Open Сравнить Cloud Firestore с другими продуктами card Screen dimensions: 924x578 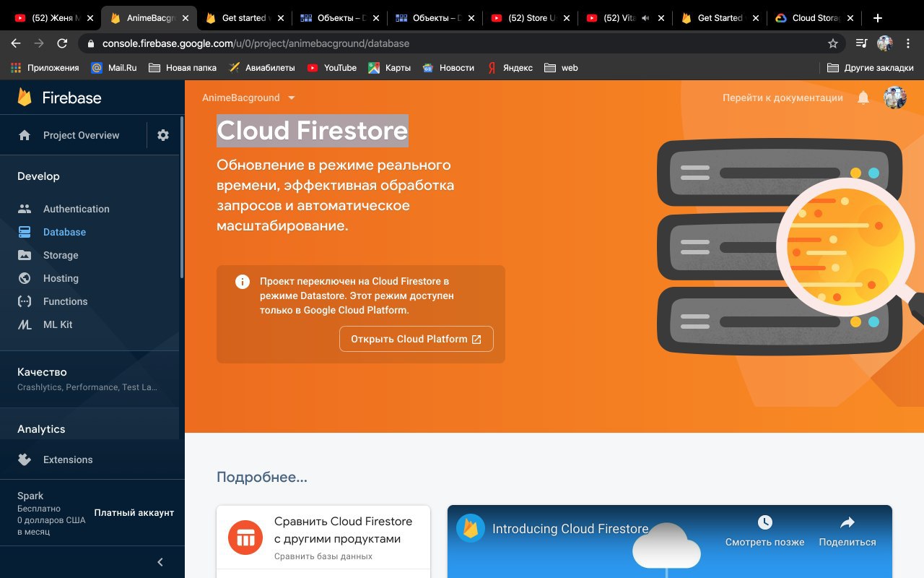[x=323, y=538]
